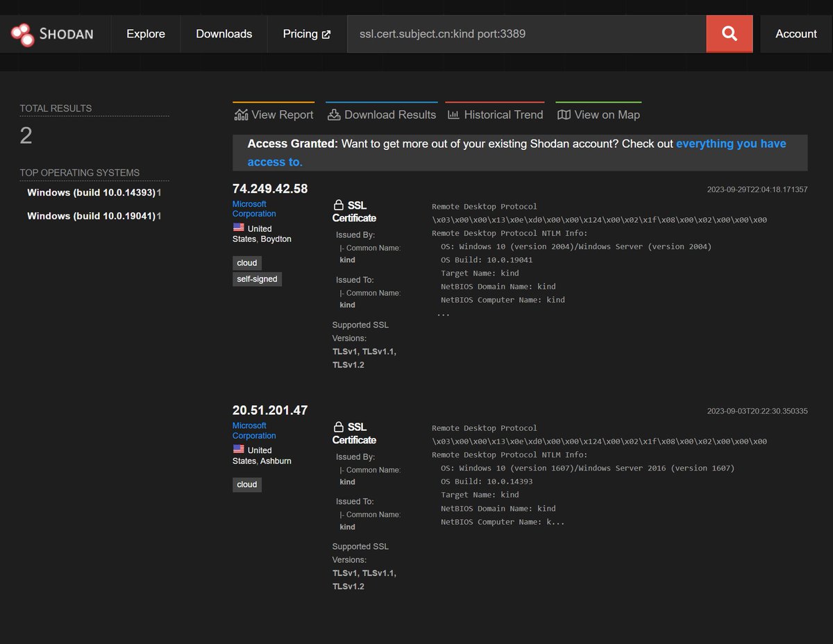
Task: Click Microsoft Corporation under 20.51.201.47
Action: tap(254, 430)
